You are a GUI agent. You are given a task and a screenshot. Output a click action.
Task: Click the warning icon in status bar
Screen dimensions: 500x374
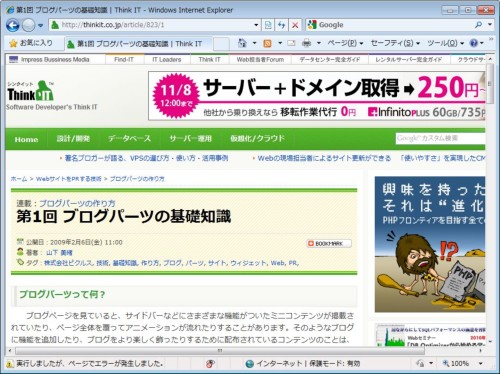(10, 364)
